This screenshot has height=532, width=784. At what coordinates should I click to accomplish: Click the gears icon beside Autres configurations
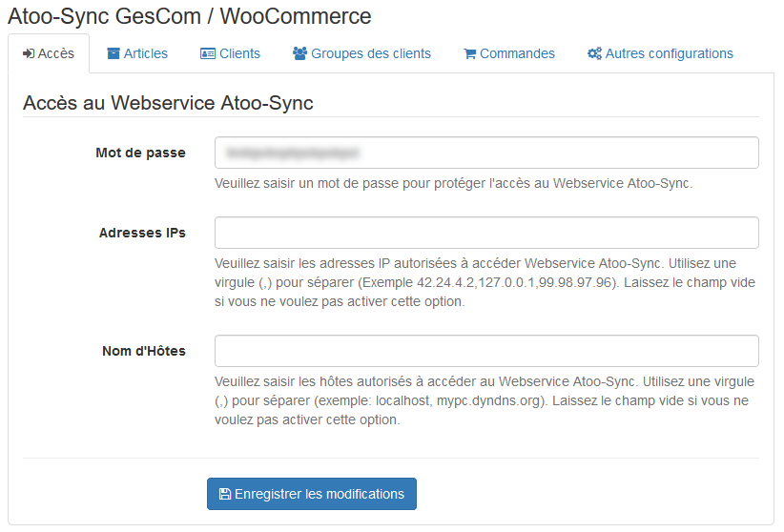point(594,53)
